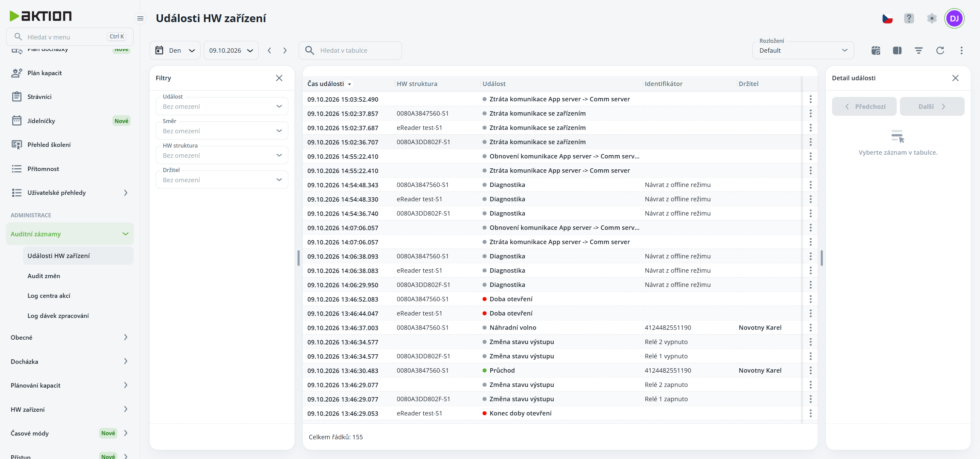Switch language via Czech flag icon

click(887, 18)
